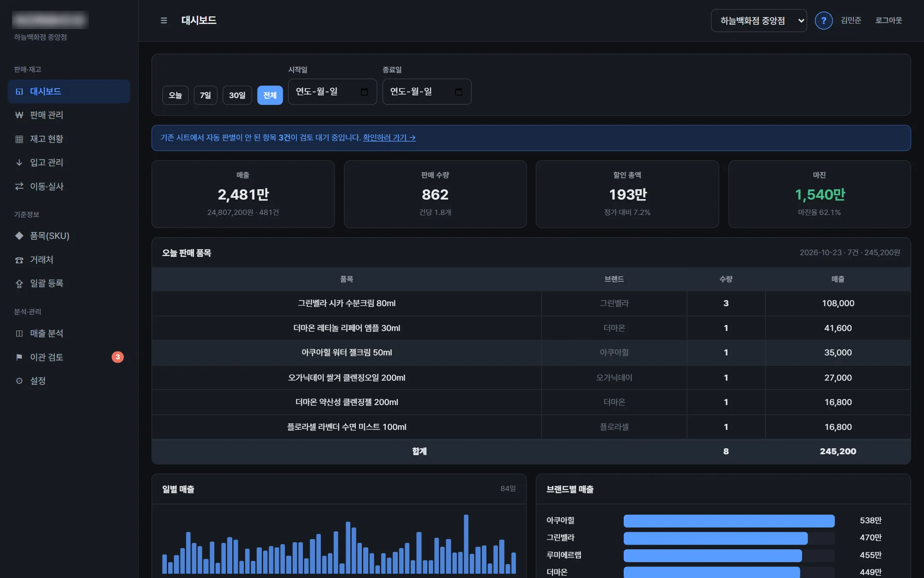Click the hamburger menu icon beside 대시보드
This screenshot has height=578, width=924.
(163, 21)
